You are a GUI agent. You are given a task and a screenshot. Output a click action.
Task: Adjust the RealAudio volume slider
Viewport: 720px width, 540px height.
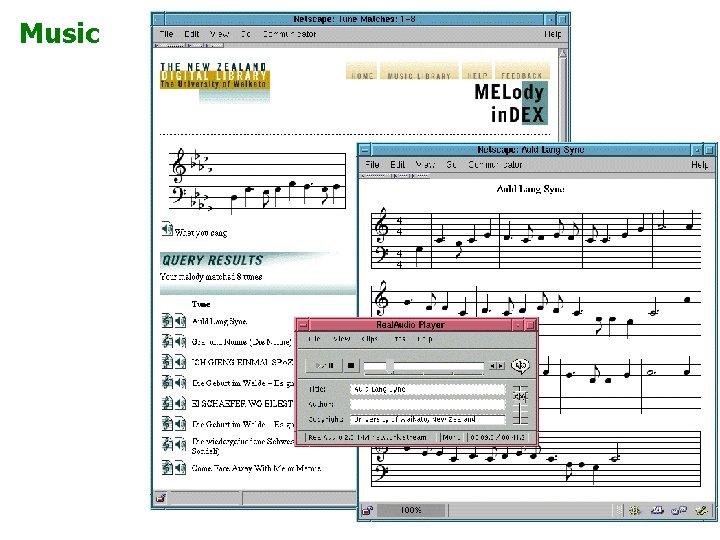pyautogui.click(x=520, y=395)
